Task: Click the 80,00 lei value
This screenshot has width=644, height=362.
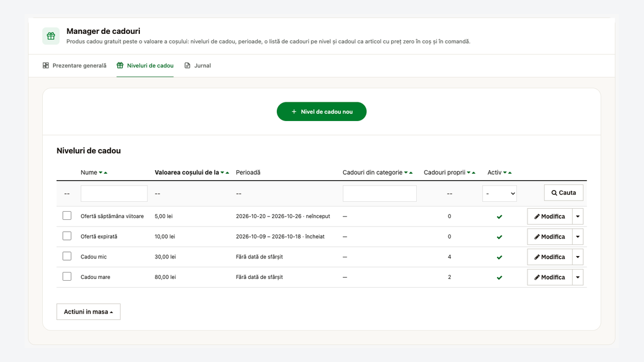Action: 165,277
